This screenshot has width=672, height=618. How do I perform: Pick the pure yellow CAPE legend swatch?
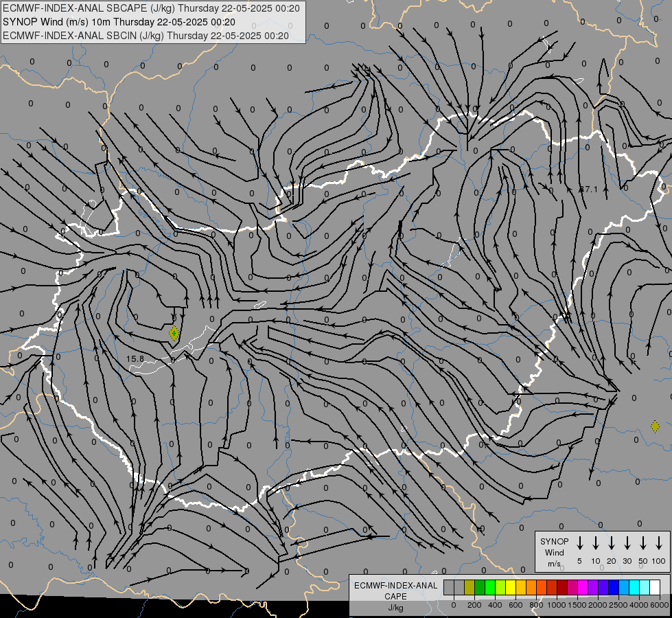(511, 588)
